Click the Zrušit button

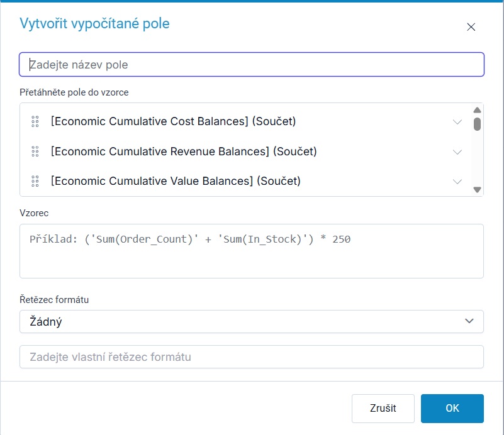(x=383, y=409)
